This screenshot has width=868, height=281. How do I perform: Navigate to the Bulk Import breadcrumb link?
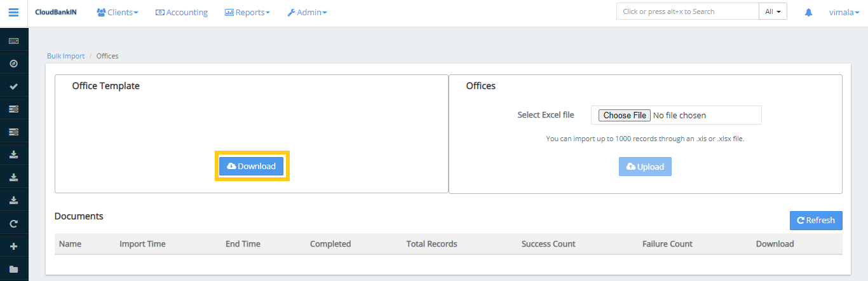pos(65,56)
